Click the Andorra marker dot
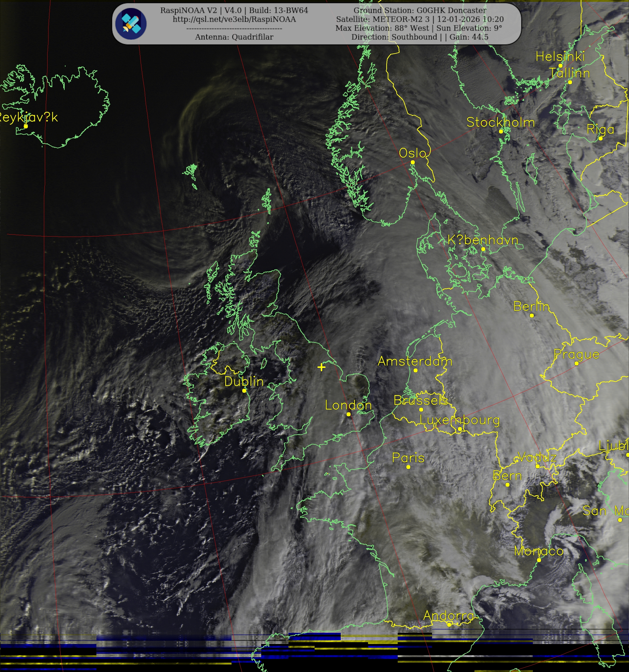 tap(449, 624)
